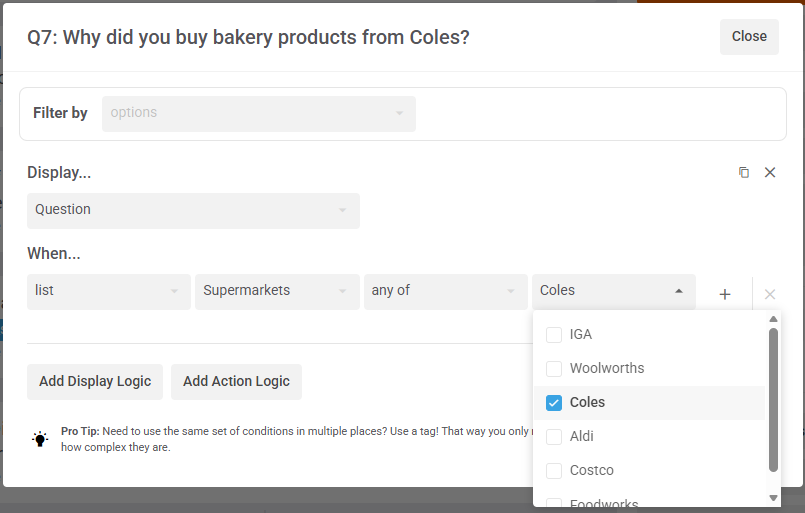
Task: Check the IGA option
Action: coord(554,334)
